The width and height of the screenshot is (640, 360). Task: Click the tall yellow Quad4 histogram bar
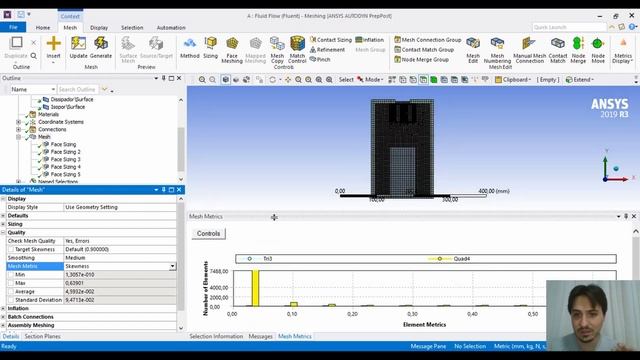click(x=256, y=288)
